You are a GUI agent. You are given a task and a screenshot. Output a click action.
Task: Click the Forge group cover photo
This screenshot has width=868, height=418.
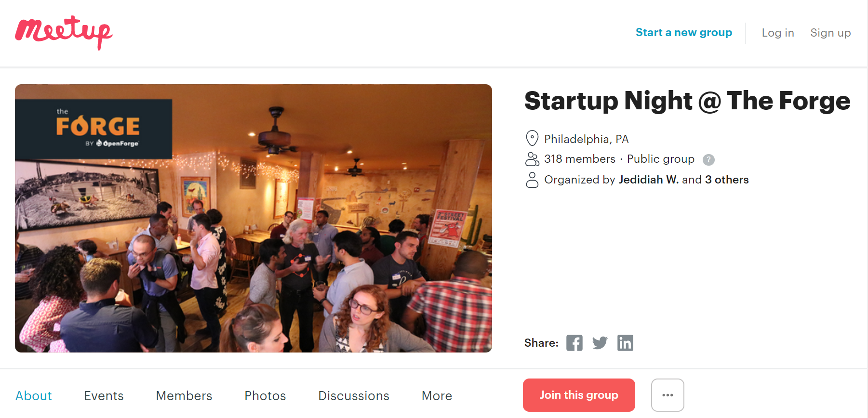pyautogui.click(x=254, y=218)
